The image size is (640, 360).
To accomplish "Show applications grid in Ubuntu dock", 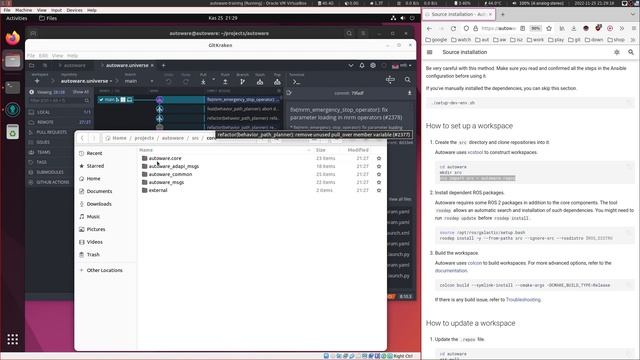I will [x=13, y=339].
